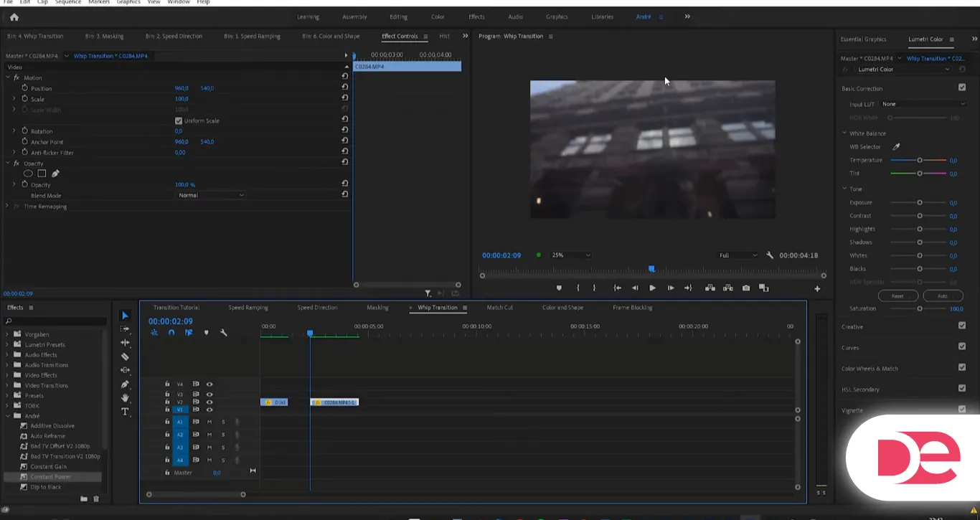Disable the Basic Correction checkbox
Viewport: 980px width, 520px height.
(x=962, y=88)
